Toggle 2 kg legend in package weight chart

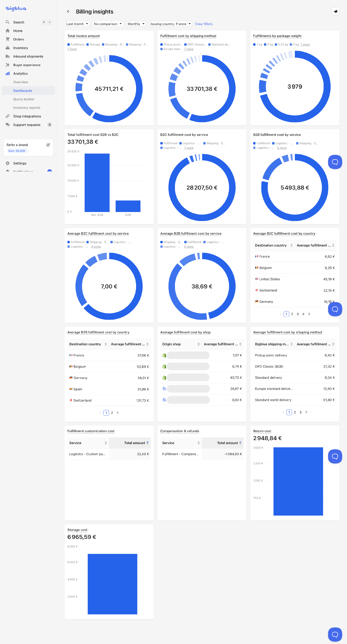coord(258,44)
